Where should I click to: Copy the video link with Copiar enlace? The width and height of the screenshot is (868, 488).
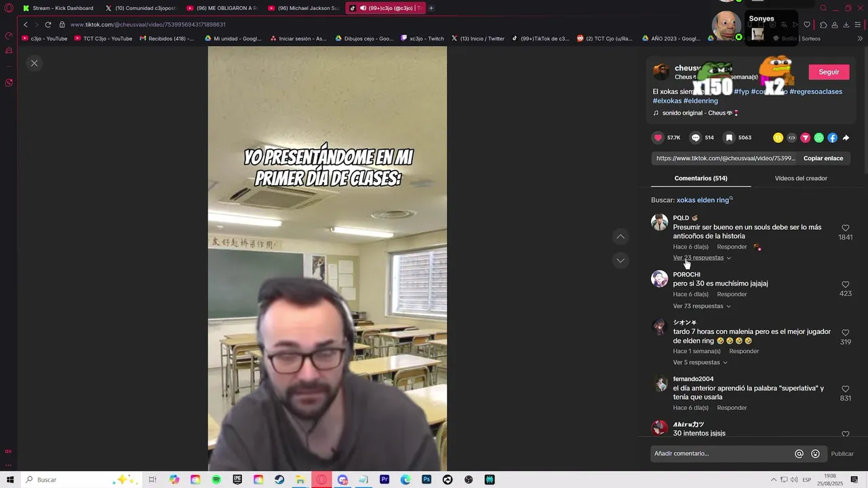[x=823, y=158]
